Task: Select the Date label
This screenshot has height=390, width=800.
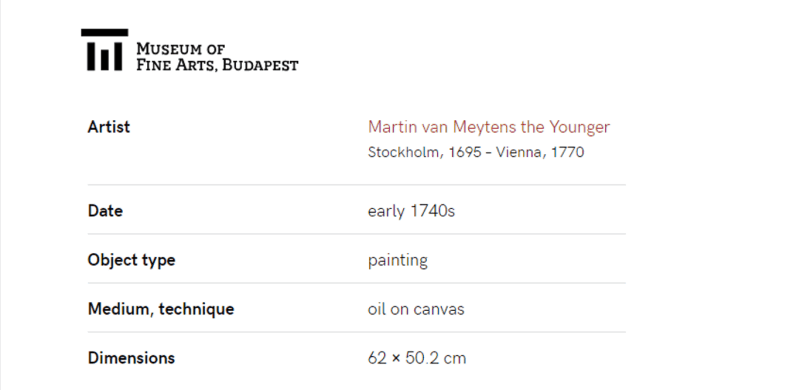Action: click(105, 211)
